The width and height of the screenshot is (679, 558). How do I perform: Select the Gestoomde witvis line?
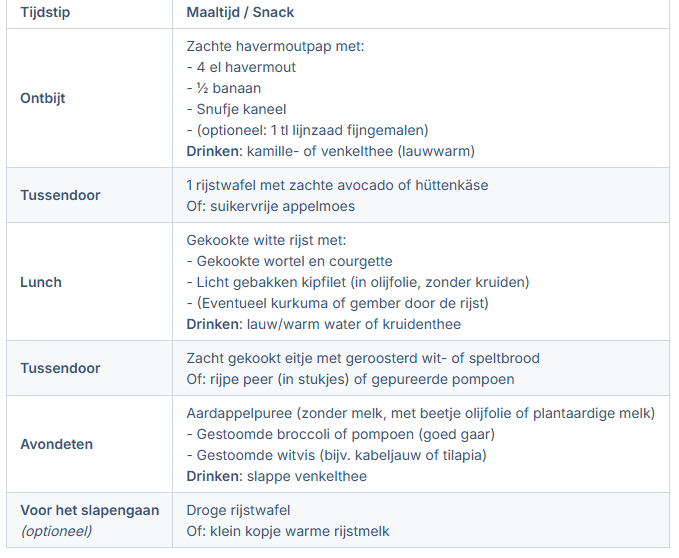click(x=337, y=455)
